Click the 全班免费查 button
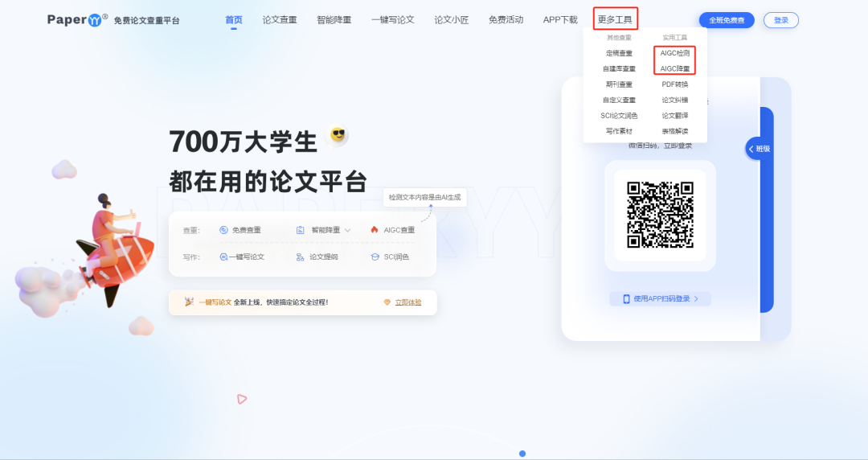 727,20
